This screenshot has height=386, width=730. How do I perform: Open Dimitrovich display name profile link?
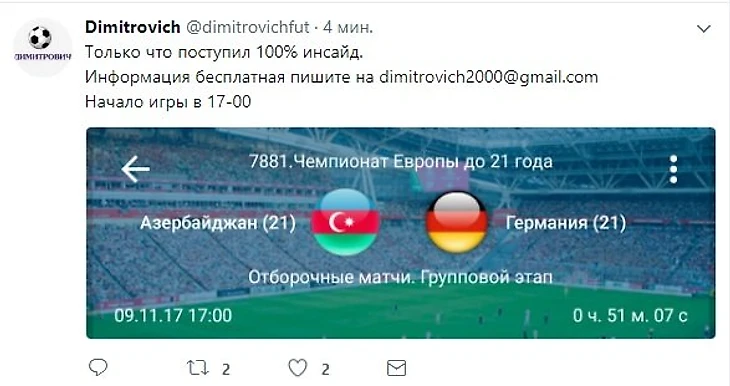133,27
